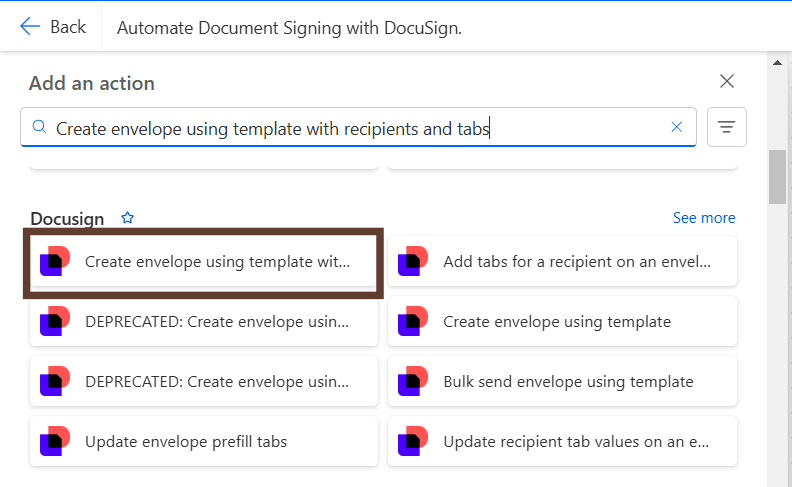Viewport: 792px width, 487px height.
Task: Choose Bulk send envelope using template
Action: pos(567,382)
